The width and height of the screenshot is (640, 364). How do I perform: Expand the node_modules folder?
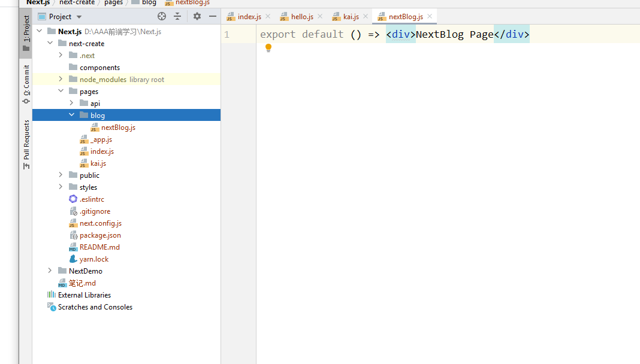[x=61, y=79]
